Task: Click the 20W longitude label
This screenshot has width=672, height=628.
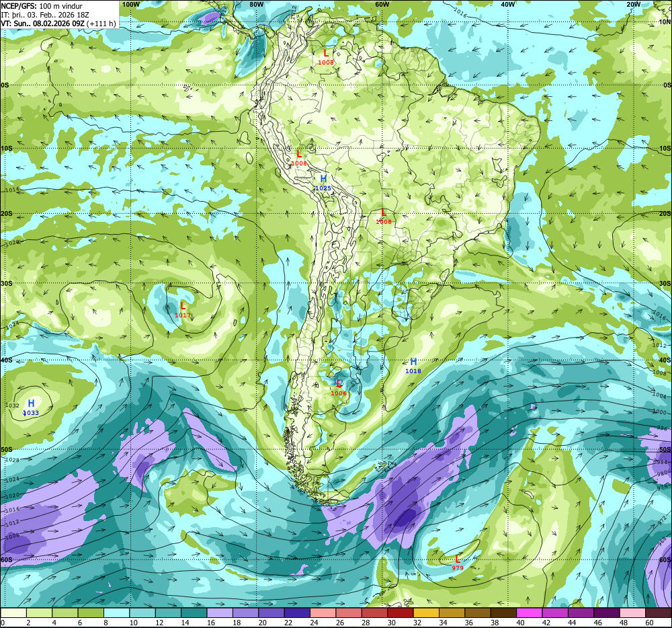Action: click(633, 4)
